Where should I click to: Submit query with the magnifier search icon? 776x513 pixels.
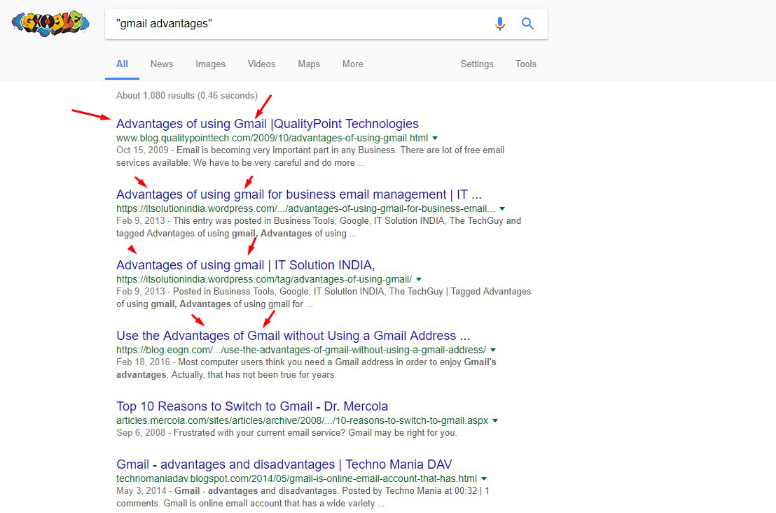[528, 23]
